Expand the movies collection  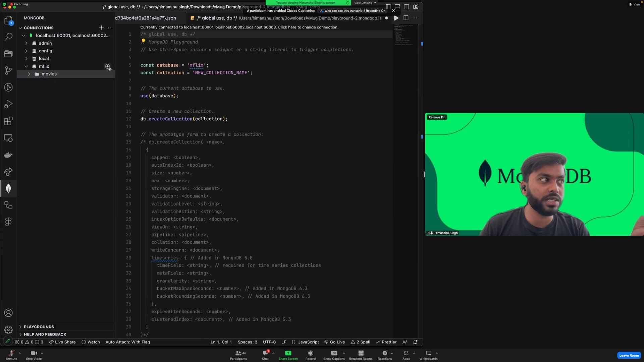tap(29, 74)
